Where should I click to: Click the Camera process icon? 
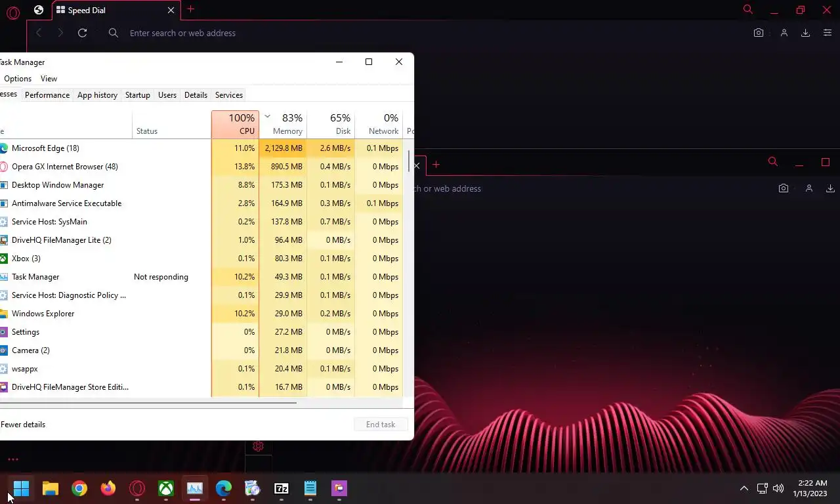coord(3,350)
